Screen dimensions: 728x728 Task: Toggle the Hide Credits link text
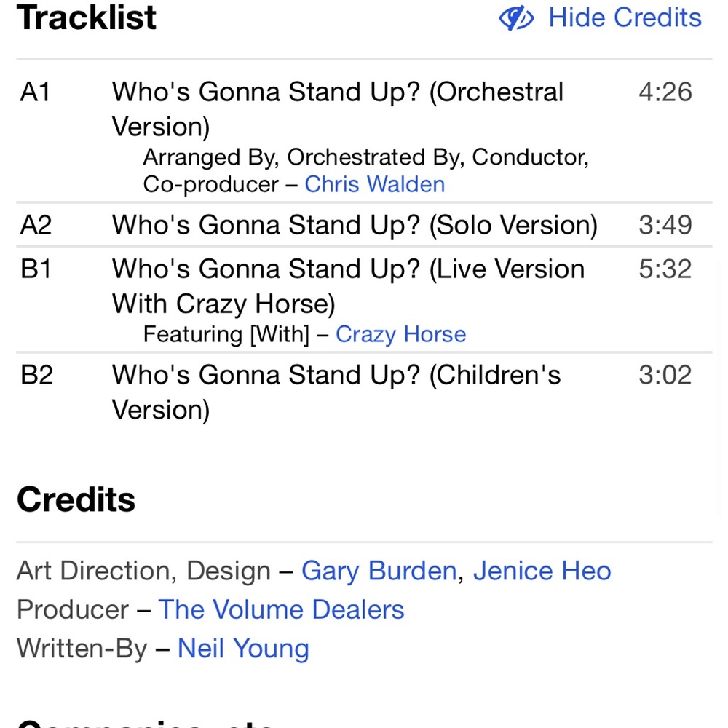[625, 18]
